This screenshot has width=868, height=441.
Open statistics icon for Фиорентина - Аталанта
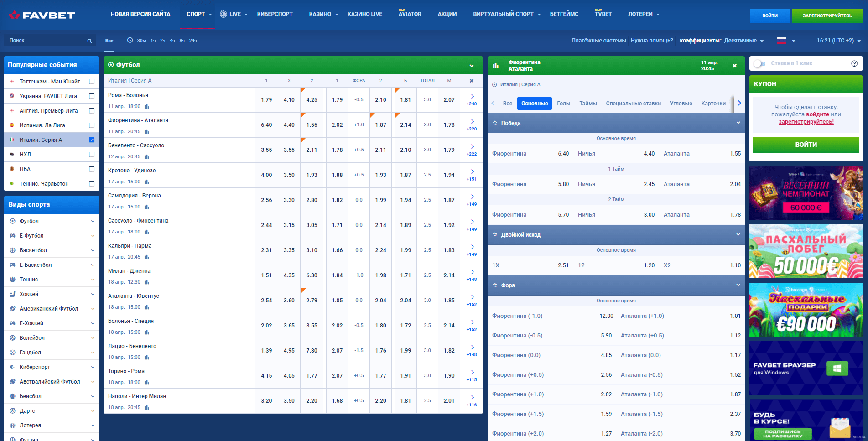[x=147, y=132]
